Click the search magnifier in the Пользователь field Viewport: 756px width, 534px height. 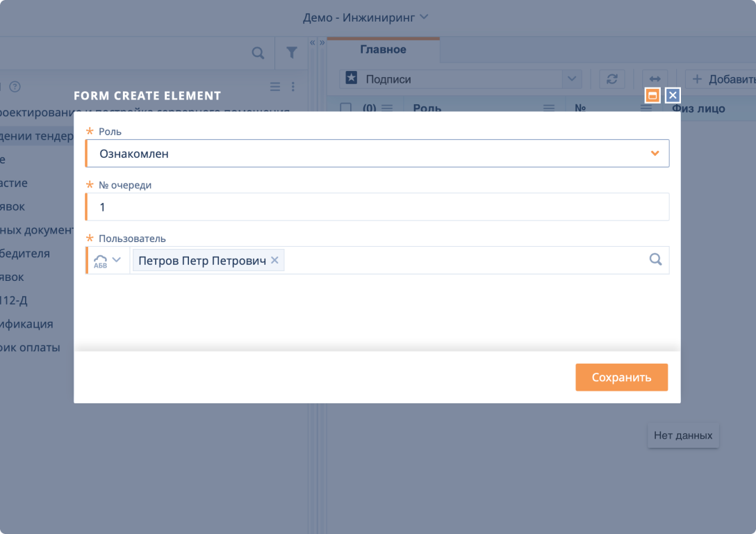[655, 259]
